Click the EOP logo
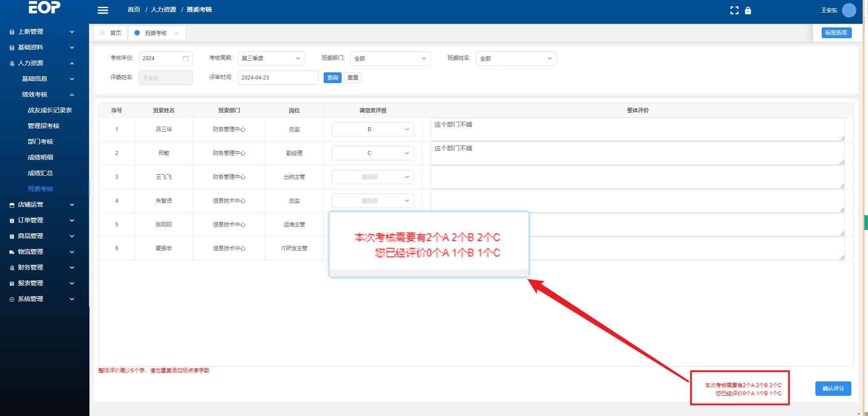Viewport: 868px width, 416px height. pos(44,7)
